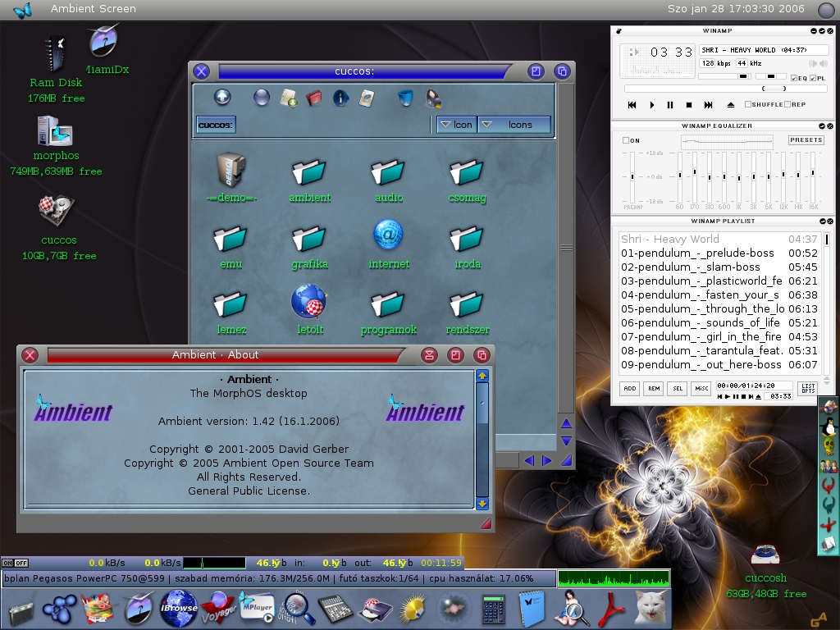Click the 16K band slider in Equalizer

click(813, 177)
